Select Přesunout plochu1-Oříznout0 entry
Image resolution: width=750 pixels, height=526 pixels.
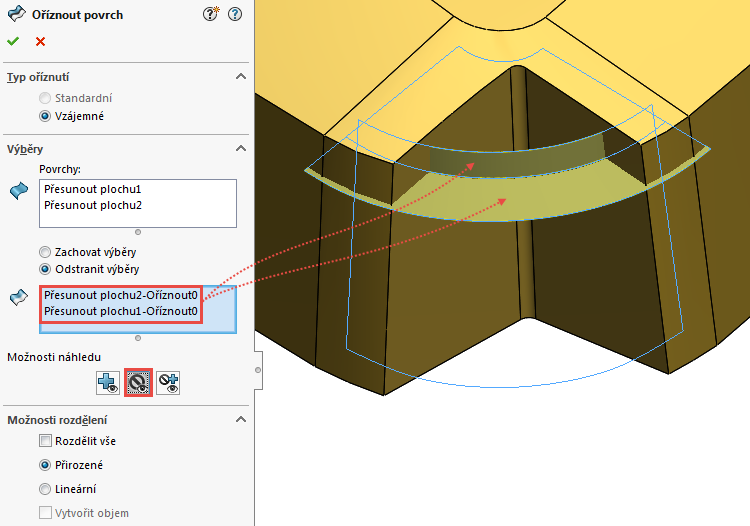tap(121, 311)
